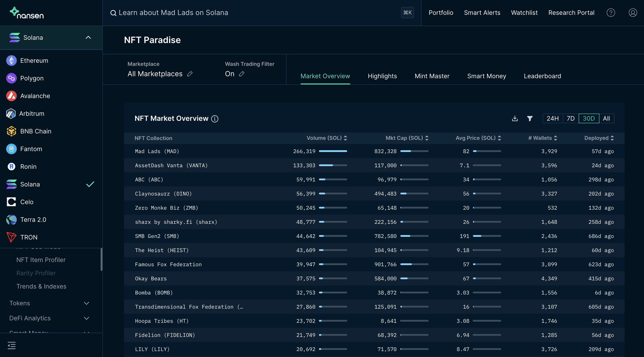
Task: Click the SMB Gen2 avg price bar
Action: click(x=487, y=236)
